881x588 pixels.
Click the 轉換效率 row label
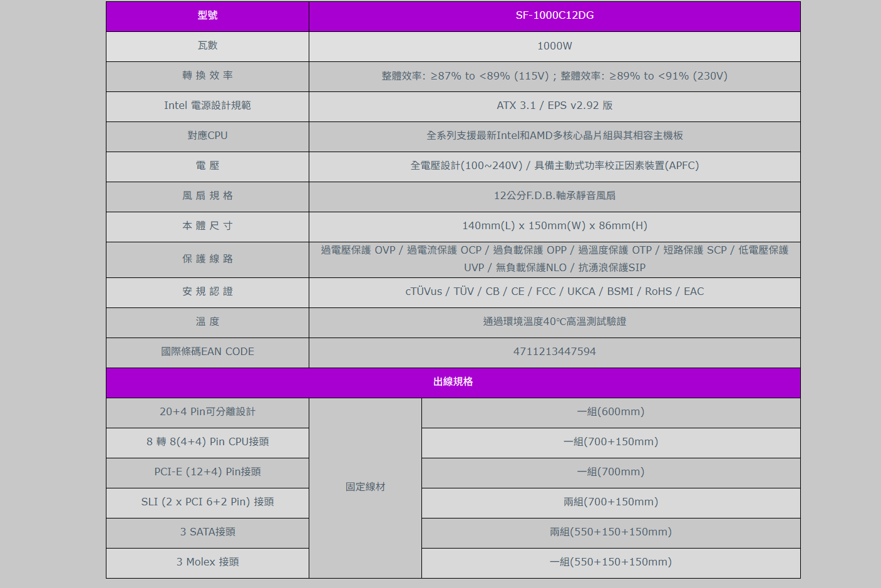(x=207, y=76)
